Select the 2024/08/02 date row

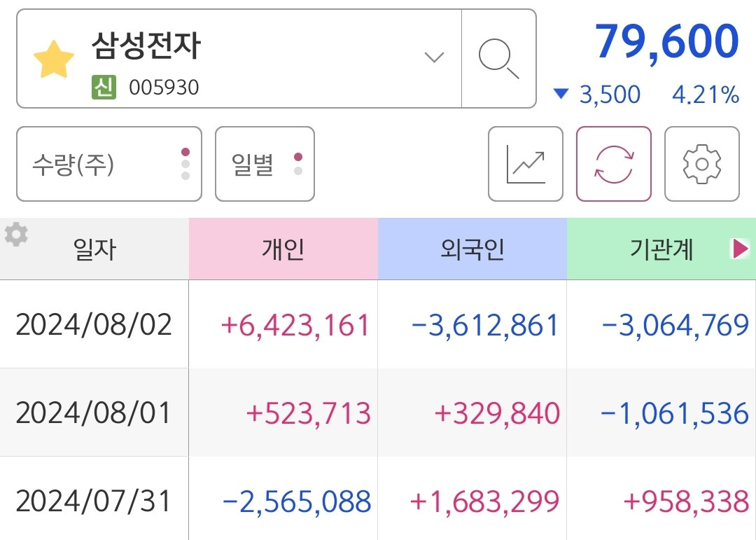click(378, 324)
